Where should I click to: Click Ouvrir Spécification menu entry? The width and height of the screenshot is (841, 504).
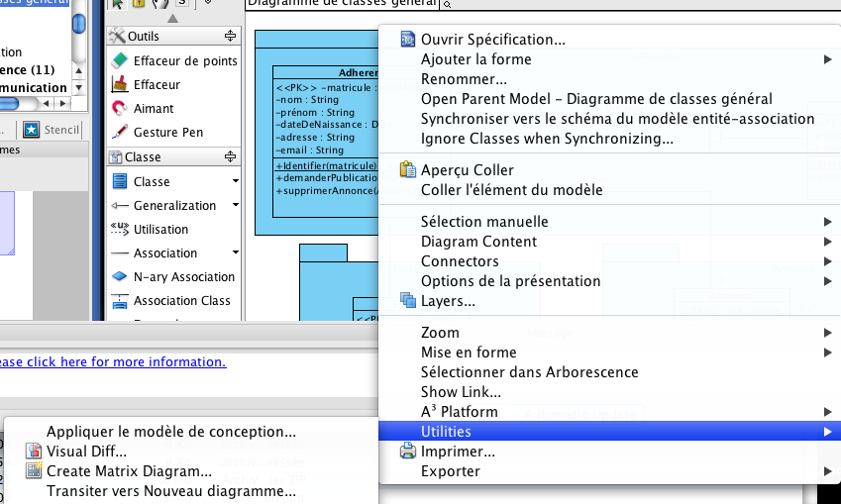pos(492,40)
